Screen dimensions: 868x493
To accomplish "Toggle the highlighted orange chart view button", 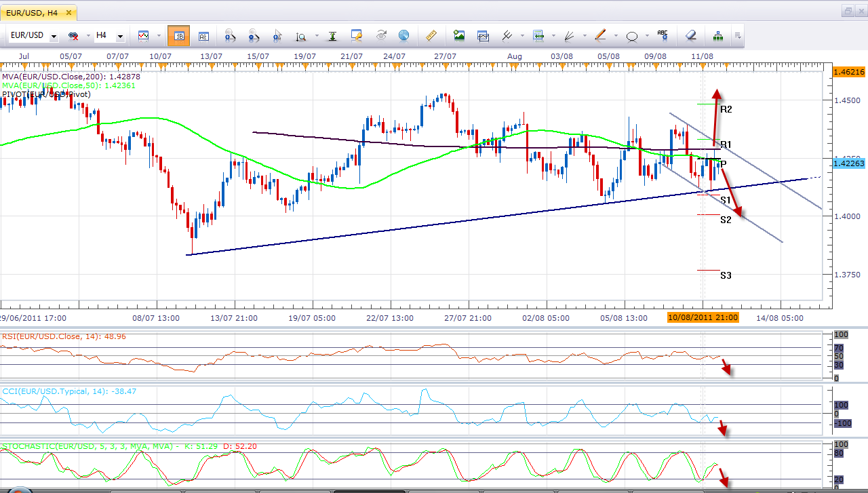I will (178, 35).
